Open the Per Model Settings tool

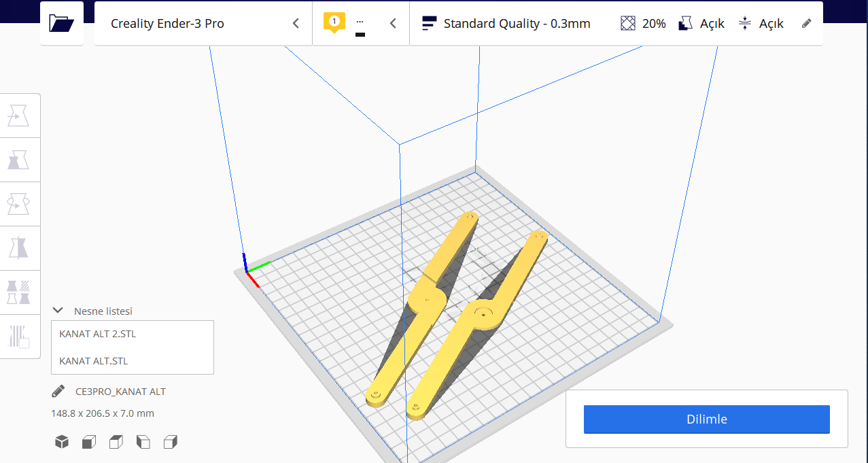coord(20,292)
